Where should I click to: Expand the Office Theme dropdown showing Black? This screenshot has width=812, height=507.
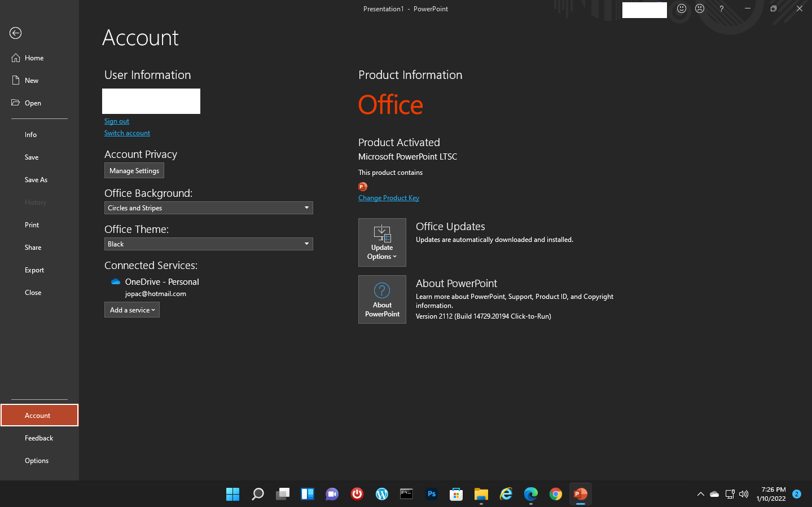click(x=209, y=244)
